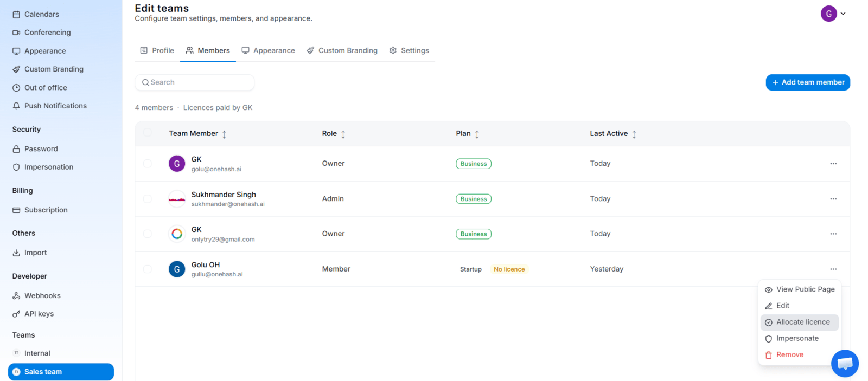Select Golu OH's checkbox

[x=148, y=269]
